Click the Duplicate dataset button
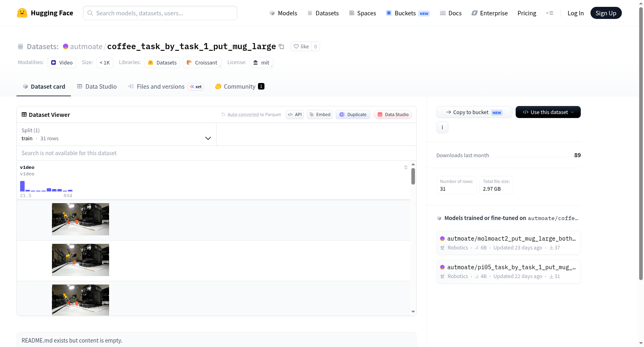The height and width of the screenshot is (347, 644). tap(353, 114)
